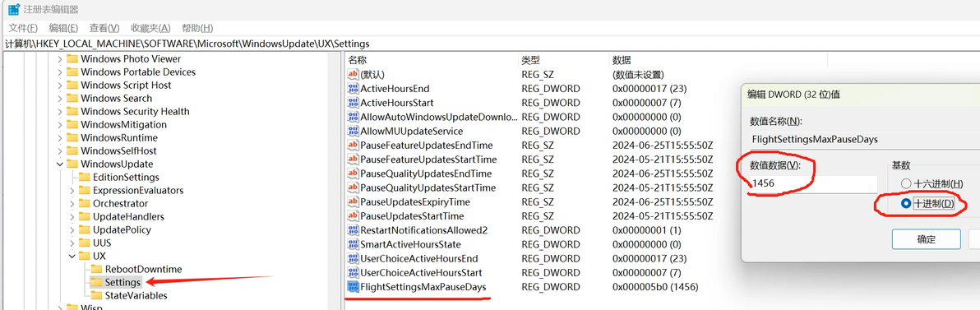Click the WindowsMitigation folder icon

click(72, 124)
